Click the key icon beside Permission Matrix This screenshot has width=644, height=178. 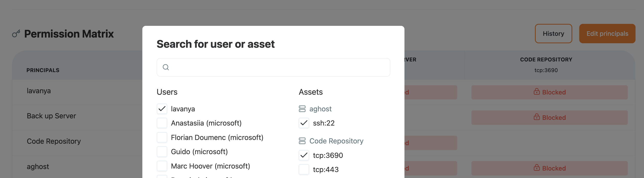tap(16, 34)
